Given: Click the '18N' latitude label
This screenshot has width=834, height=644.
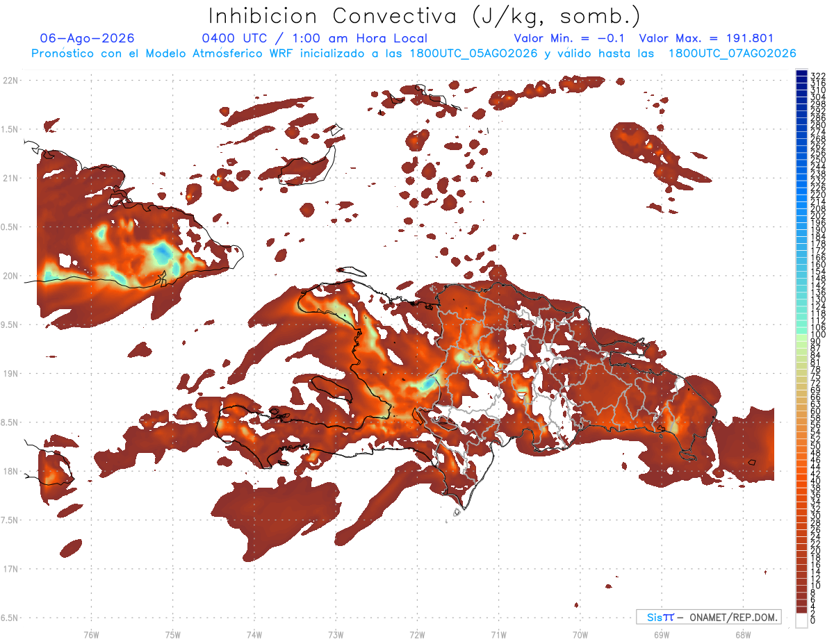Looking at the screenshot, I should 11,471.
